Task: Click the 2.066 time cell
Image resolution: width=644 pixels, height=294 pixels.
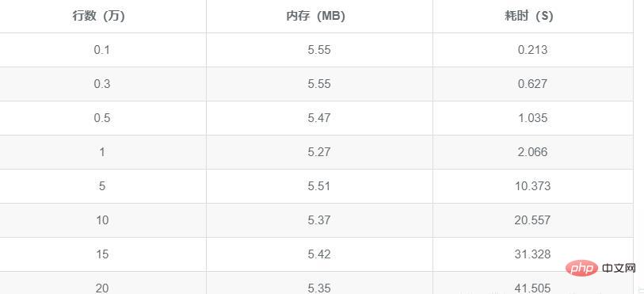Action: pos(533,152)
